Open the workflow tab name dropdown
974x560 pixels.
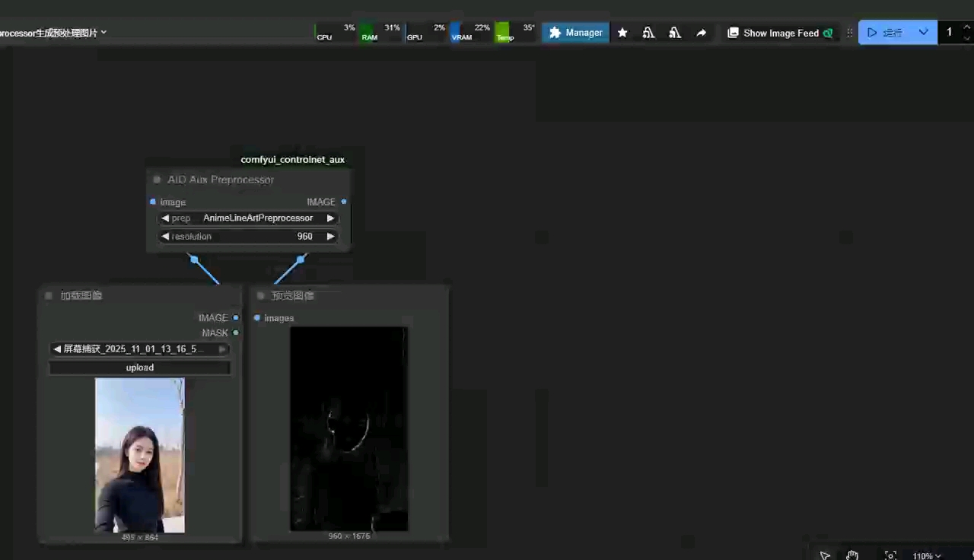click(x=103, y=32)
